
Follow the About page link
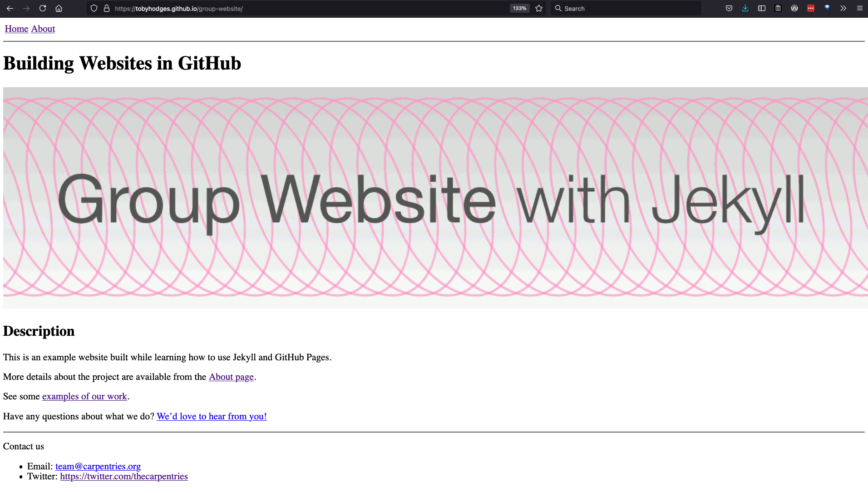[231, 377]
